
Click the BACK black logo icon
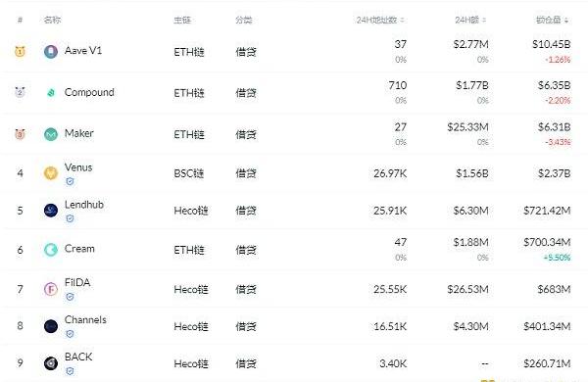[x=51, y=363]
